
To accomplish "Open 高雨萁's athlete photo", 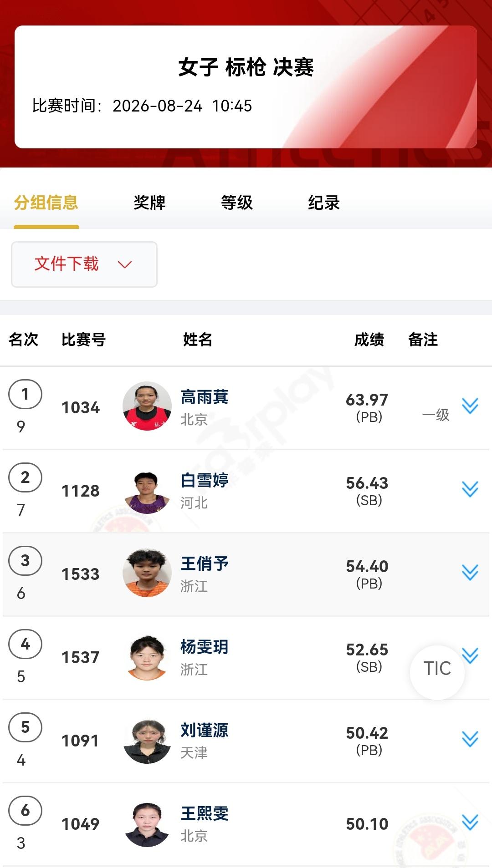I will 147,406.
